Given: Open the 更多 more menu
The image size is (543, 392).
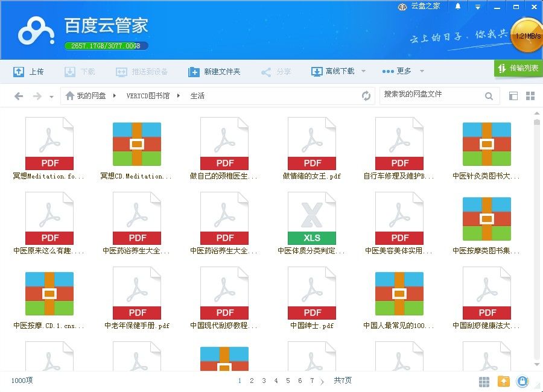Looking at the screenshot, I should tap(397, 71).
